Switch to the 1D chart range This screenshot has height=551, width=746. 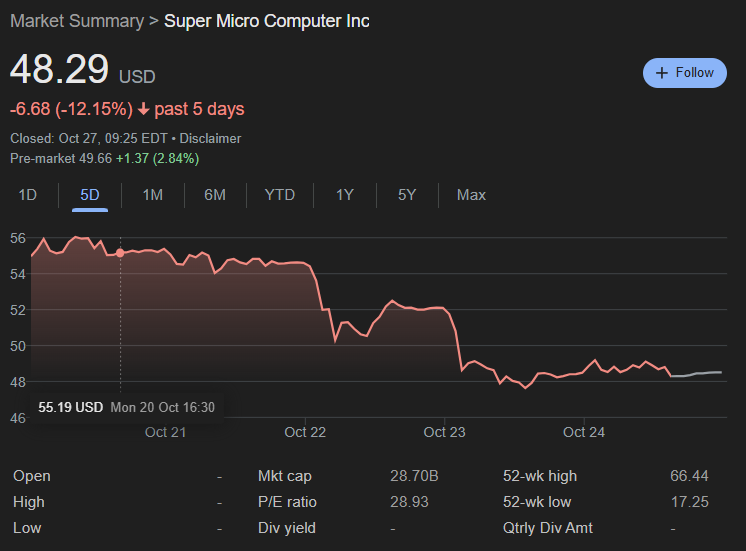[28, 195]
